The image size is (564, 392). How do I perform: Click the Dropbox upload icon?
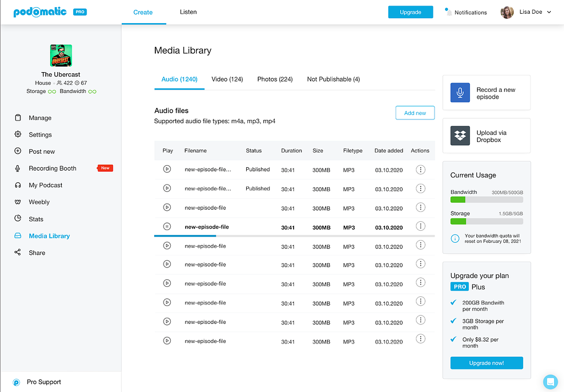(x=460, y=135)
